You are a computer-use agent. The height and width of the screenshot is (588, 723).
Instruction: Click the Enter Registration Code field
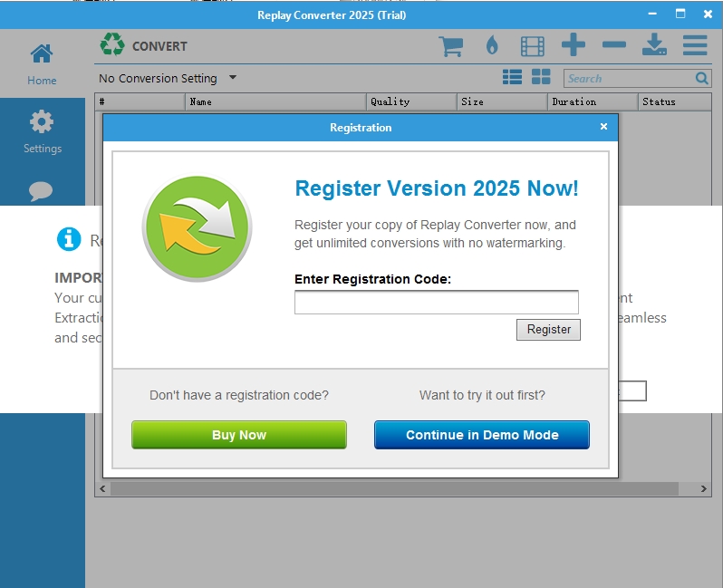436,303
